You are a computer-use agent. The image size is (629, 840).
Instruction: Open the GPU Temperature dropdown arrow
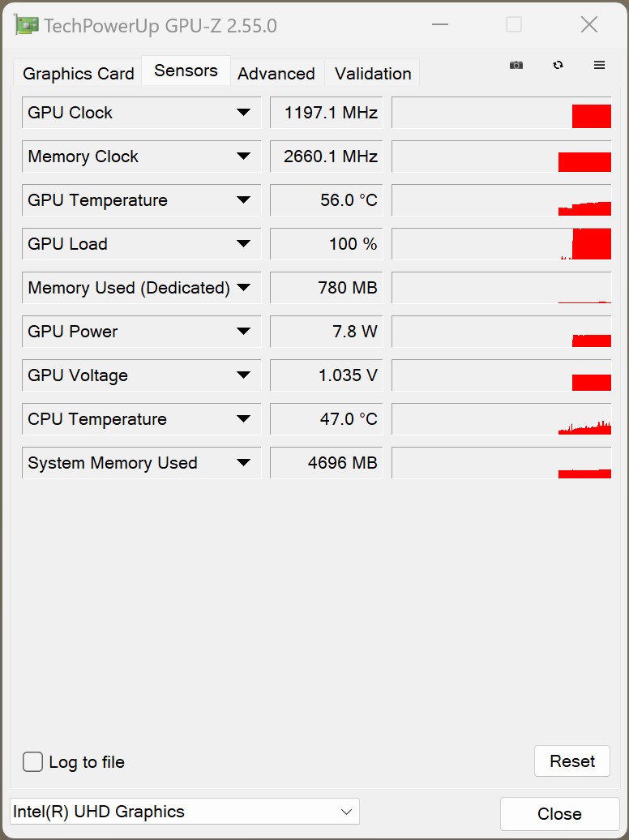pos(243,200)
